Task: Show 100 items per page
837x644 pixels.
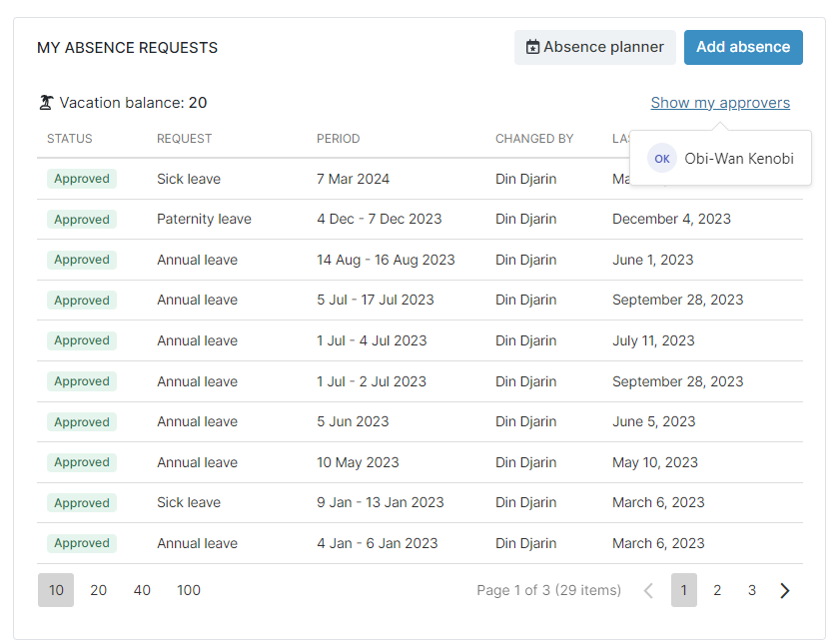Action: pos(189,590)
